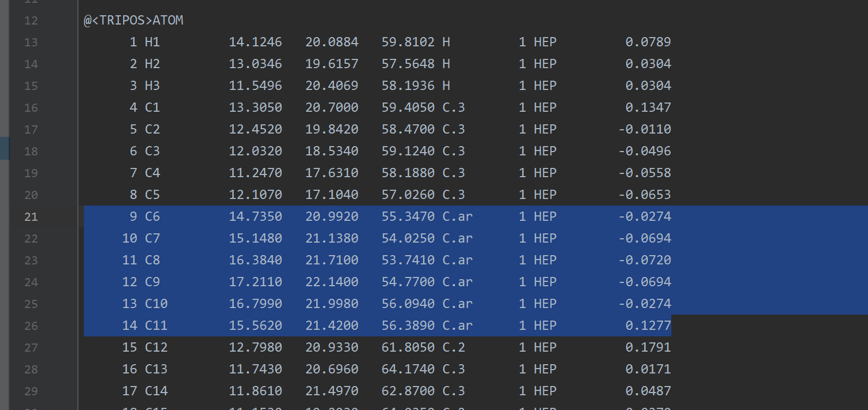Click atom name C1
868x410 pixels.
click(x=153, y=107)
